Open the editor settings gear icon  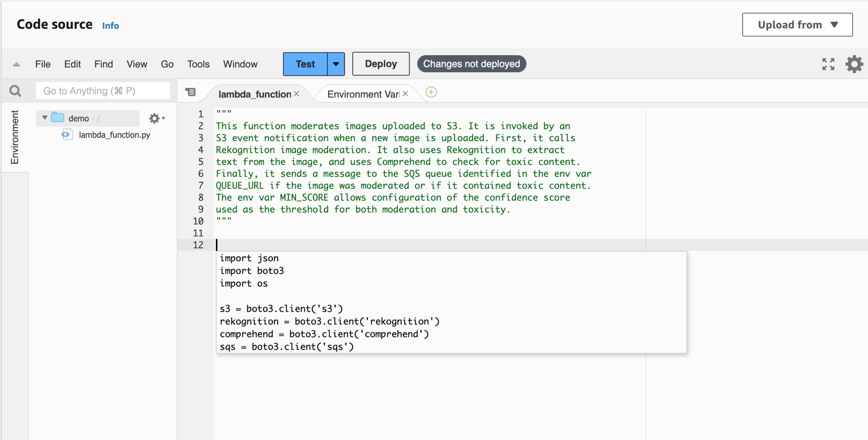point(854,64)
